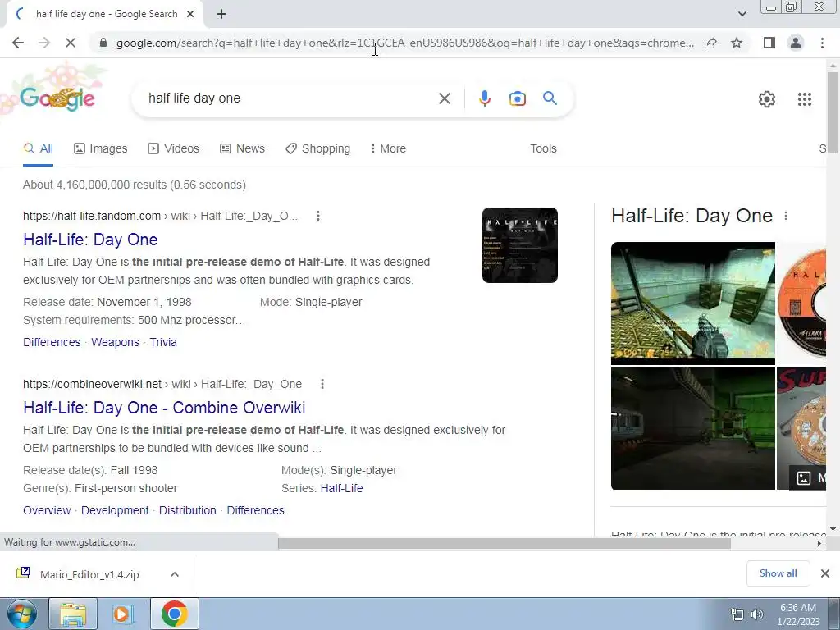Switch to the Videos tab
This screenshot has width=840, height=630.
174,149
